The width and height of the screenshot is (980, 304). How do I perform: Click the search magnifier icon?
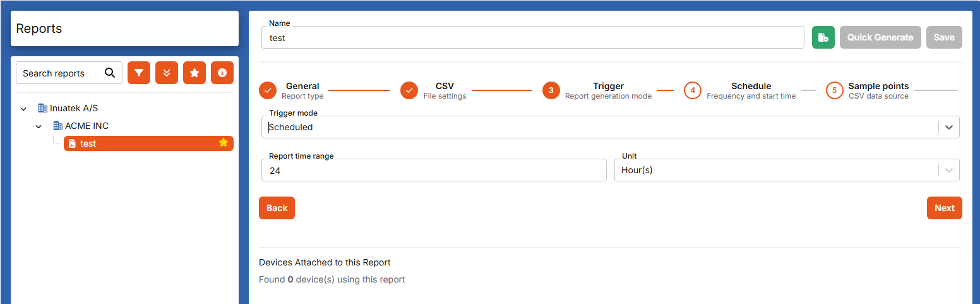point(110,73)
